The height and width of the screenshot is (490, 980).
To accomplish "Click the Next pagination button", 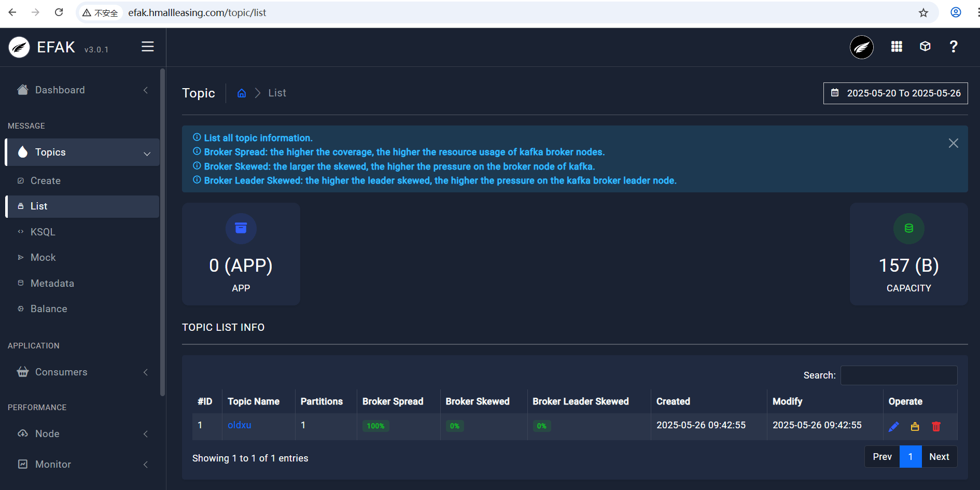I will [939, 457].
